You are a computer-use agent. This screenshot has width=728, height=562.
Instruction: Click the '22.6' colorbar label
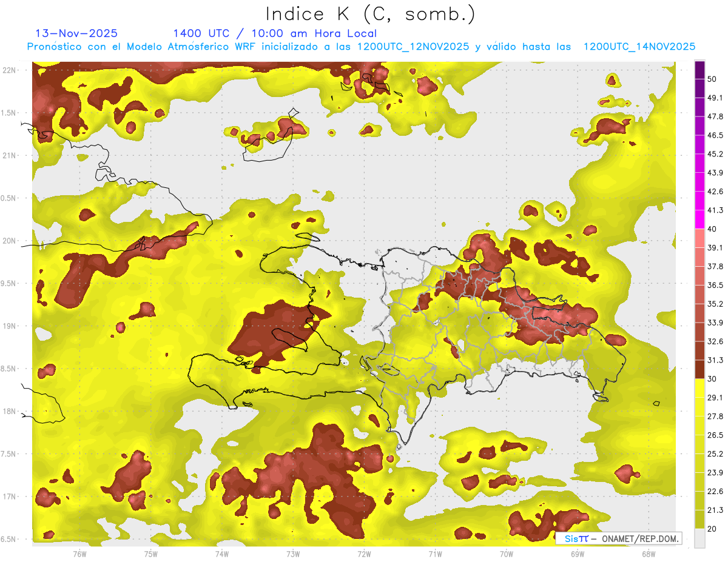(715, 491)
